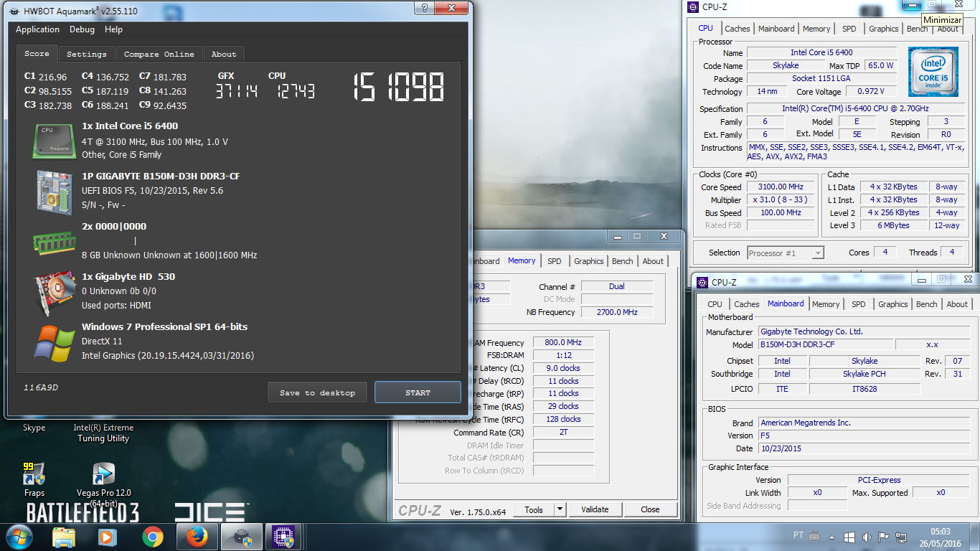Image resolution: width=980 pixels, height=551 pixels.
Task: Click the PT input language indicator
Action: 798,535
